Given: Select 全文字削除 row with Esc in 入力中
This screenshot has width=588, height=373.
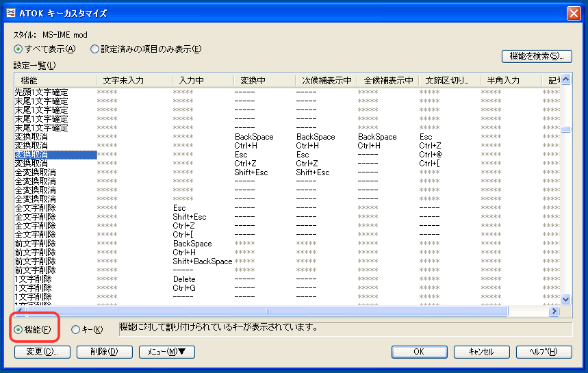Looking at the screenshot, I should click(287, 208).
